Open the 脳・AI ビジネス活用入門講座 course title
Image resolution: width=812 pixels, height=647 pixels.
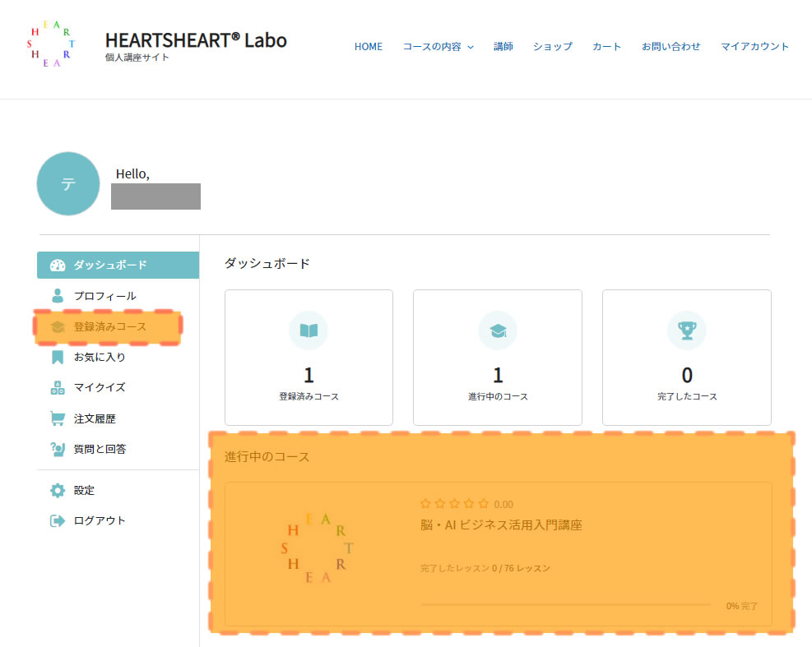point(501,525)
